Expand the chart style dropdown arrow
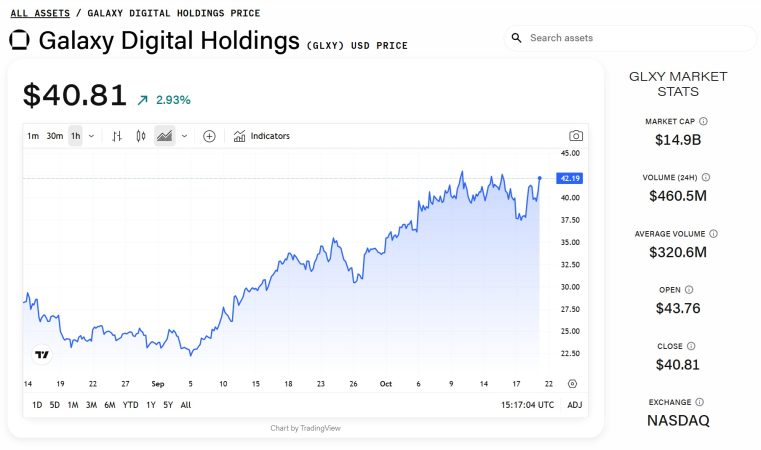Screen dimensions: 761x450 [184, 136]
